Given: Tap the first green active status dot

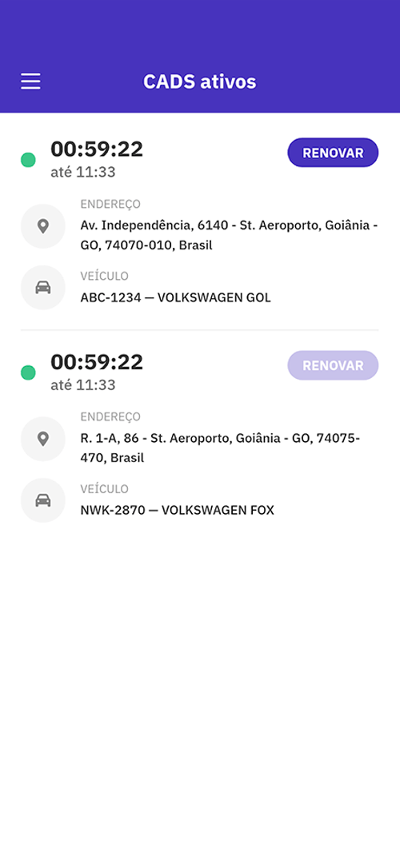Looking at the screenshot, I should tap(28, 160).
